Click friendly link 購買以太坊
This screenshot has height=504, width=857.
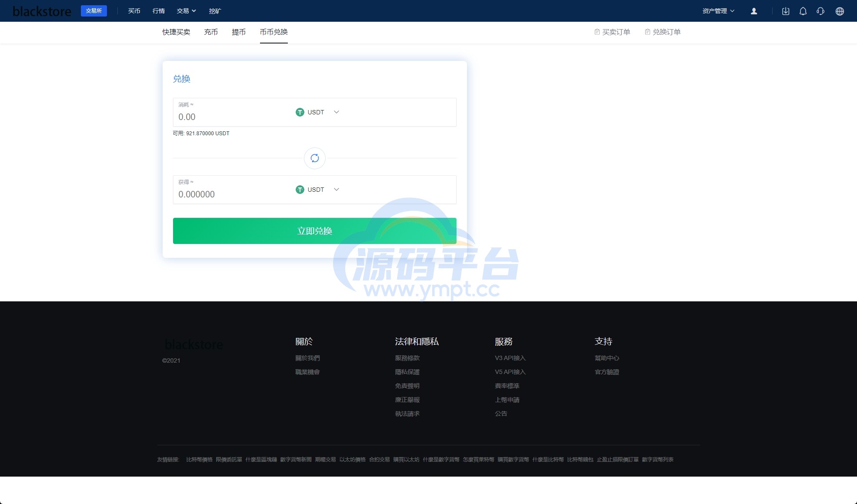[x=406, y=460]
